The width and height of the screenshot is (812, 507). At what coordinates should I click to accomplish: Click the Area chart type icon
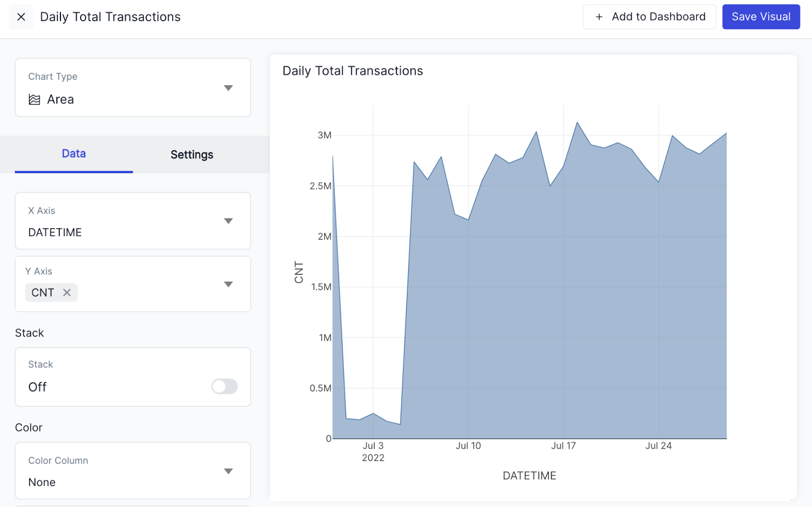coord(35,99)
